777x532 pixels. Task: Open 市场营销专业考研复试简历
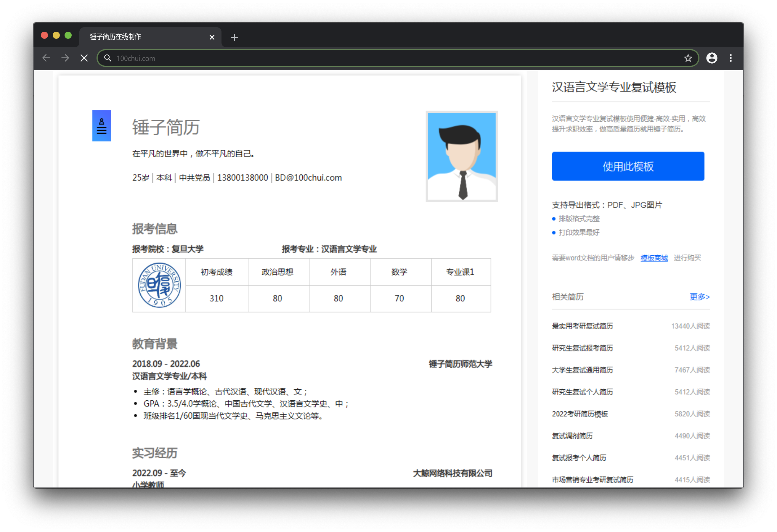(593, 480)
